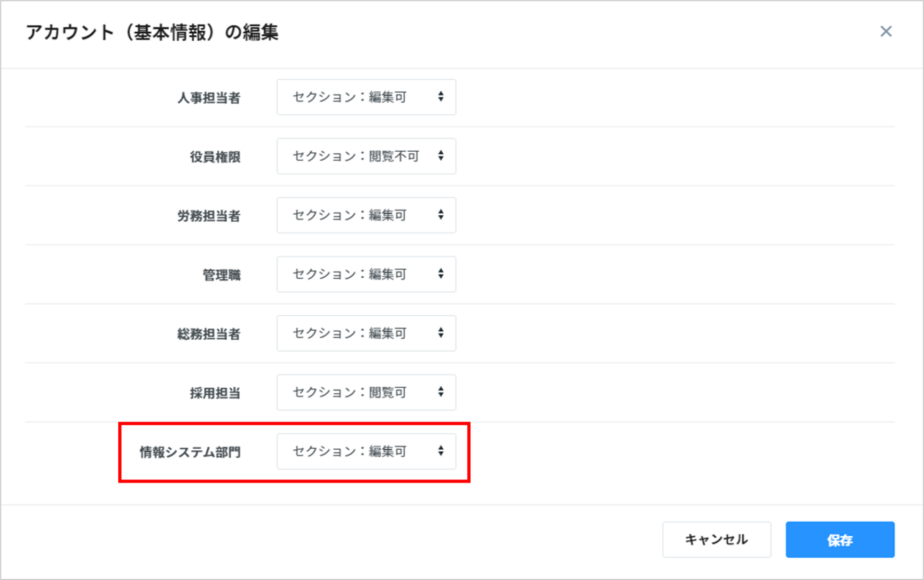Image resolution: width=924 pixels, height=580 pixels.
Task: Click the arrow icon in 管理職 select
Action: (441, 274)
